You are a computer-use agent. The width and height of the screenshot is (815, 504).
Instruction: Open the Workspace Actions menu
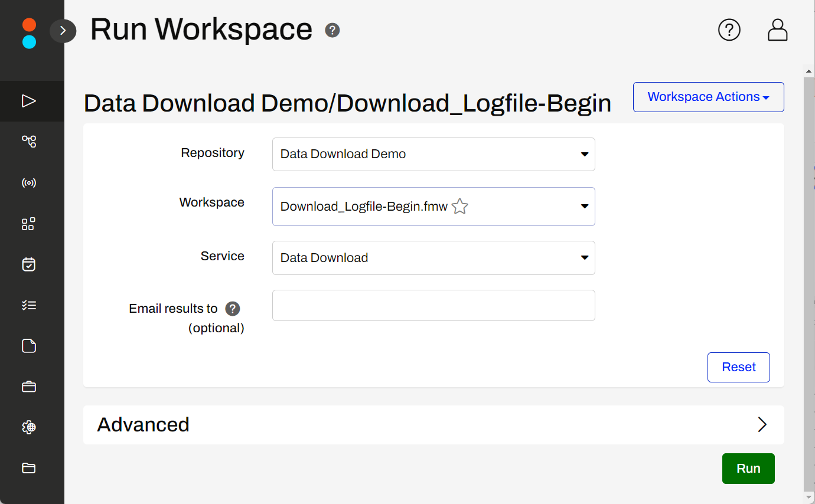[708, 97]
